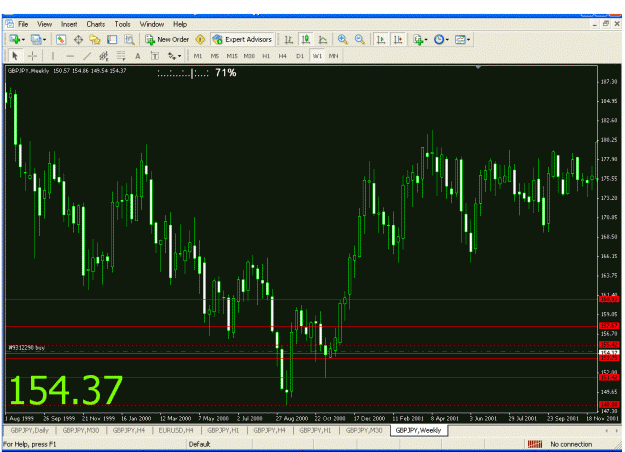Zoom out of the chart
The image size is (625, 452).
360,39
